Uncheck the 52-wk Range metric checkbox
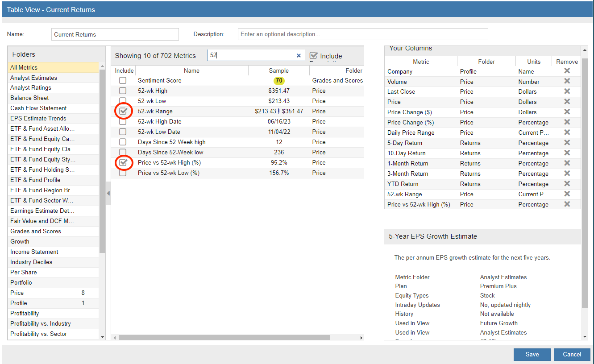Screen dimensions: 594x364 tap(123, 111)
